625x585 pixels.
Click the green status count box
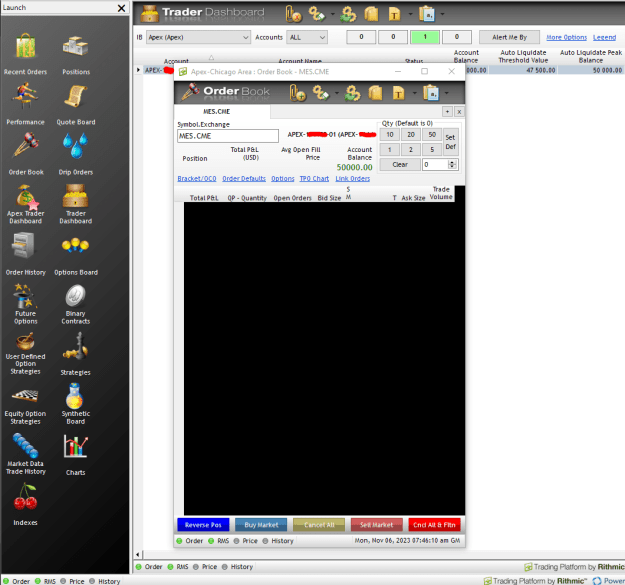tap(425, 37)
